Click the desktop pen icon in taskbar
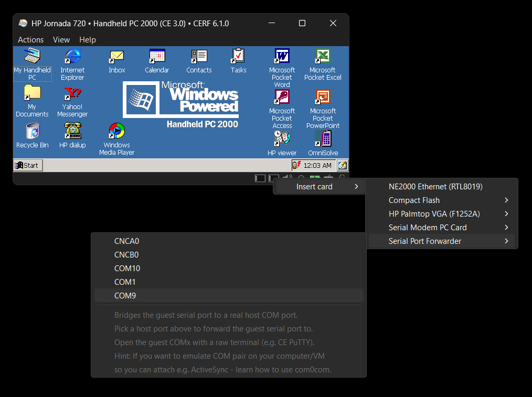The image size is (532, 397). pos(343,165)
